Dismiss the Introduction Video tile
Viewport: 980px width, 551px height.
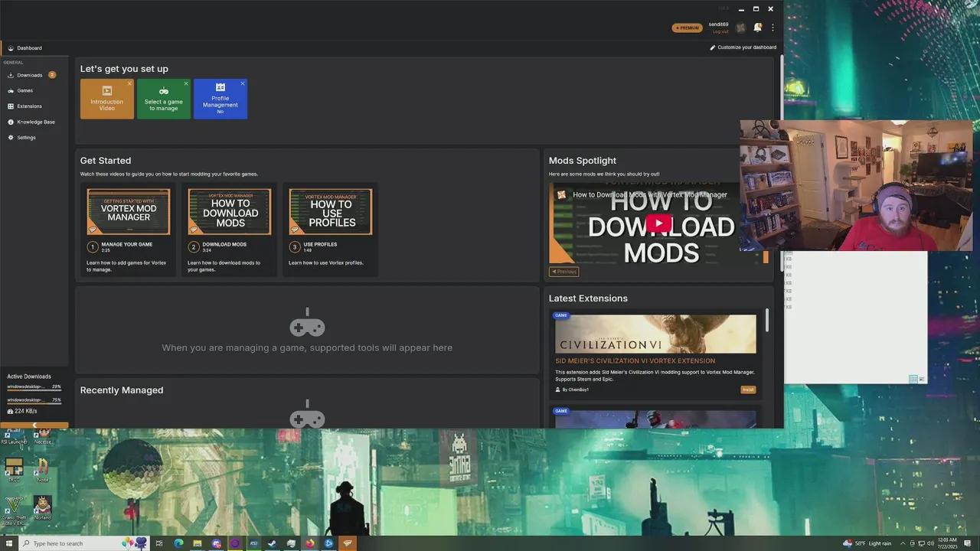[129, 83]
